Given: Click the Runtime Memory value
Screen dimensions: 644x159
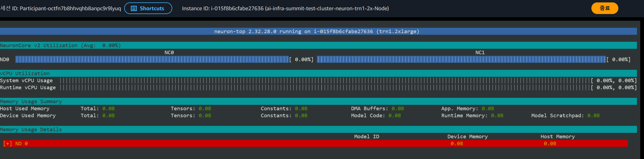Looking at the screenshot, I should pyautogui.click(x=497, y=116).
